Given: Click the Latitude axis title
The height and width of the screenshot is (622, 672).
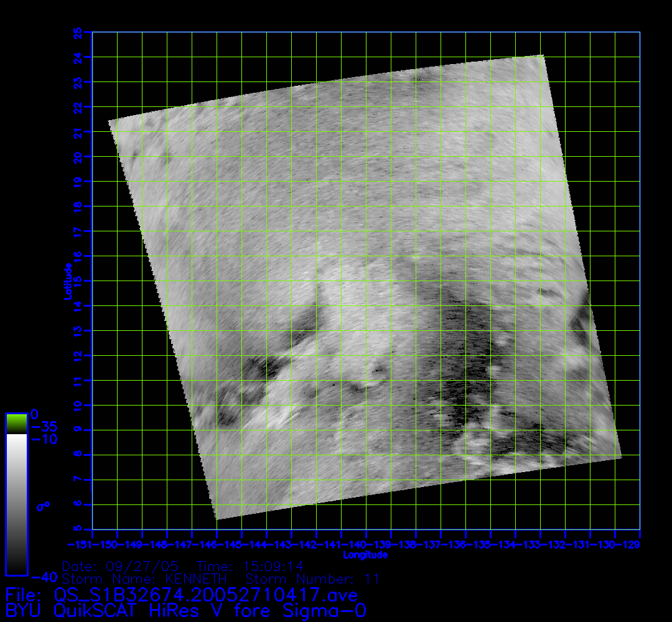Looking at the screenshot, I should 67,281.
